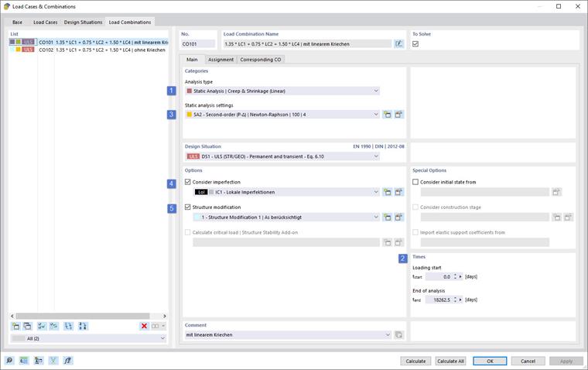
Task: Open the End of analysis arrow menu
Action: 460,300
